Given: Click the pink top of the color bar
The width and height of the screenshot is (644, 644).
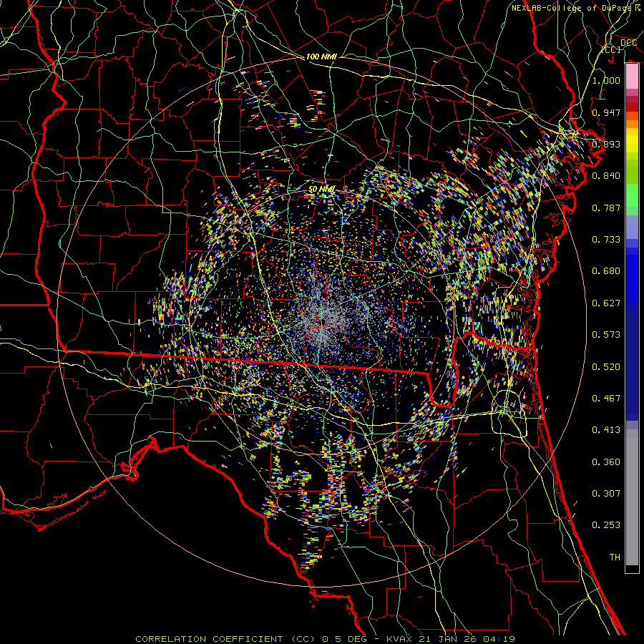Looking at the screenshot, I should (632, 75).
